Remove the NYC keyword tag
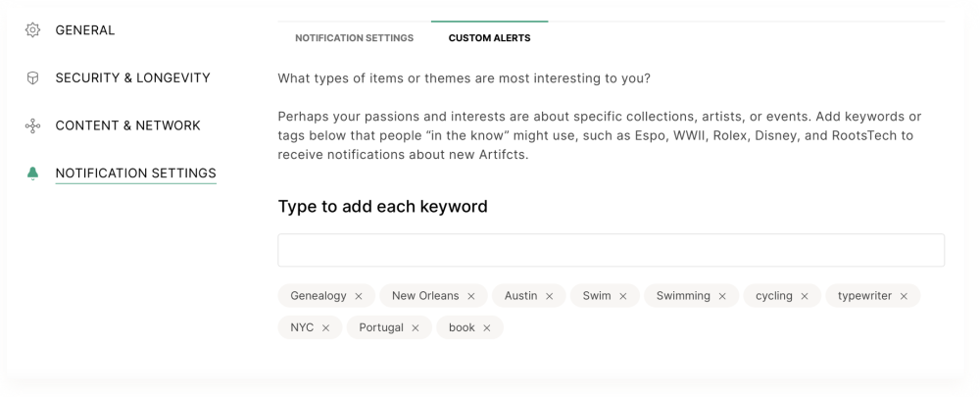This screenshot has width=980, height=397. 325,328
